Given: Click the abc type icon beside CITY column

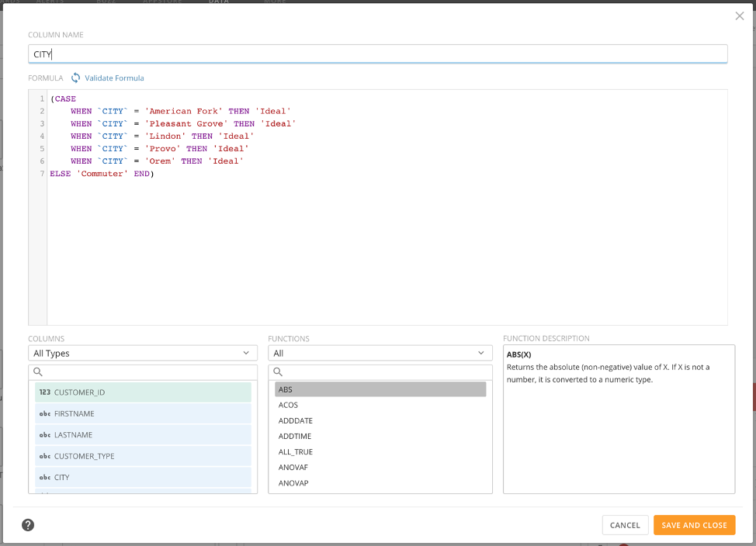Looking at the screenshot, I should pyautogui.click(x=45, y=477).
